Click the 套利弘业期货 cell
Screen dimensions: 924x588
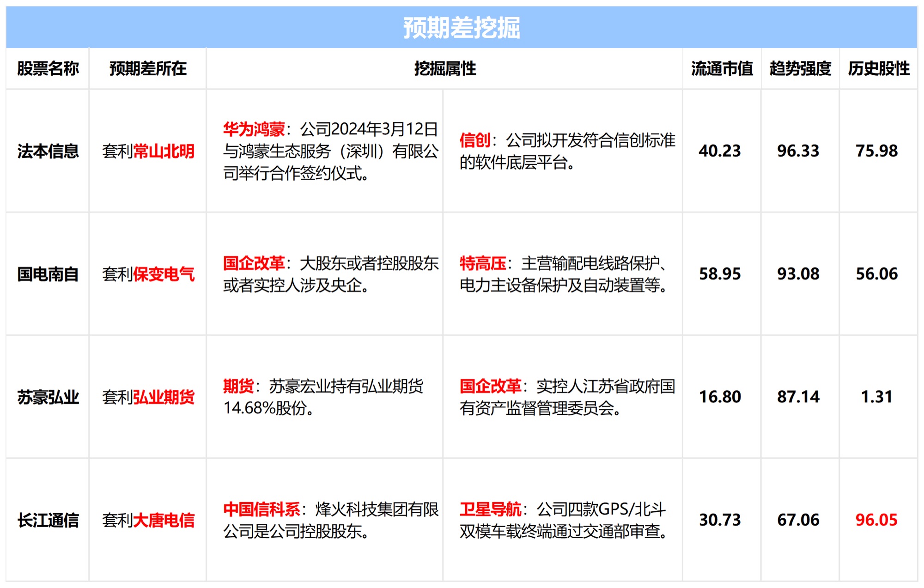pos(148,397)
